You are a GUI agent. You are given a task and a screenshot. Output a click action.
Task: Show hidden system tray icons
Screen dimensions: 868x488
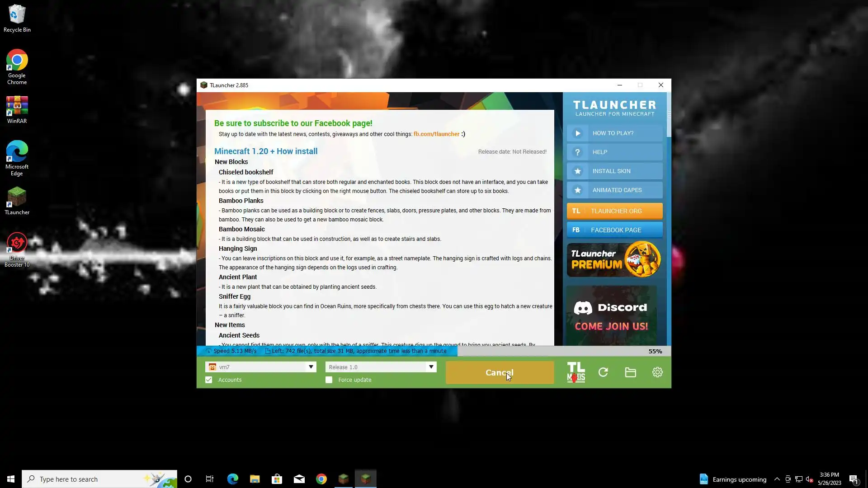point(777,479)
